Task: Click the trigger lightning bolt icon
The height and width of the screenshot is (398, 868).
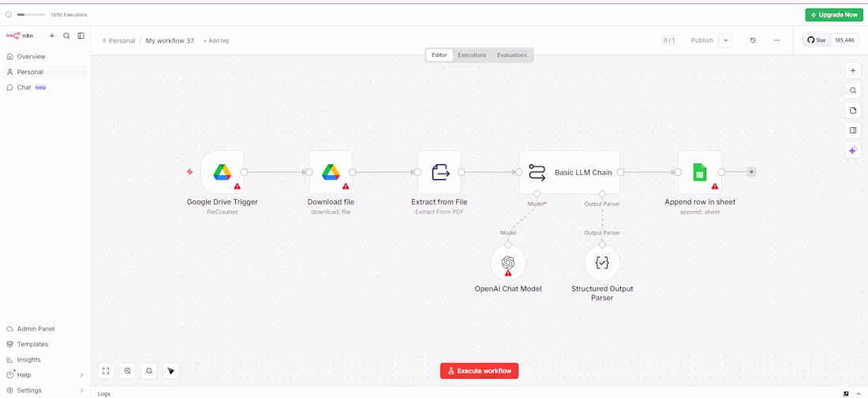Action: coord(189,172)
